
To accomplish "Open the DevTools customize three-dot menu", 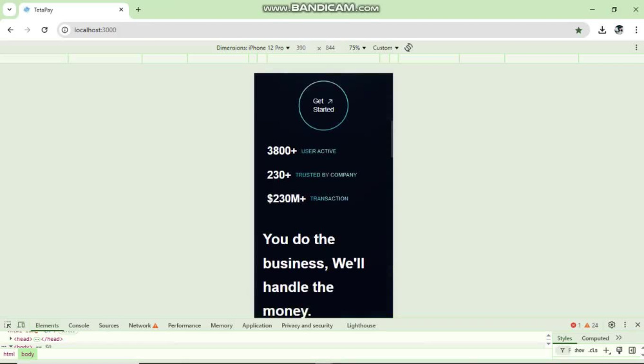I will point(625,325).
